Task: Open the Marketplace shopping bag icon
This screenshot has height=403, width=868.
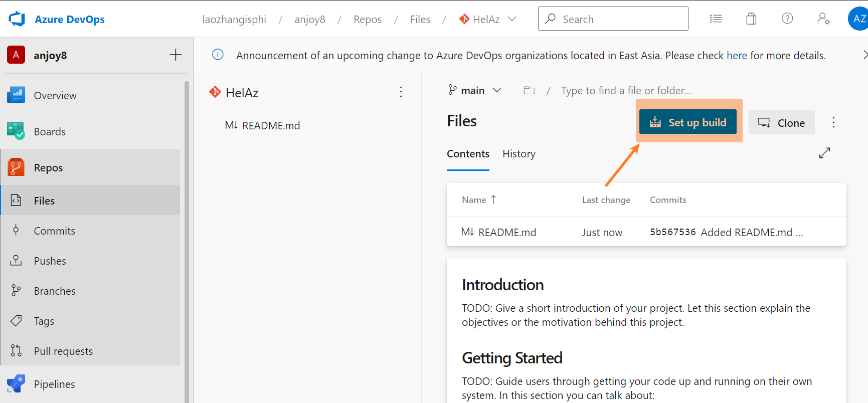Action: pos(751,19)
